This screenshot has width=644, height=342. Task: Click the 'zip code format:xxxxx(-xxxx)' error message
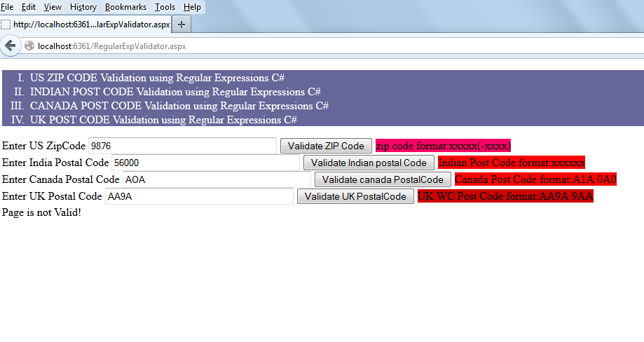(443, 146)
